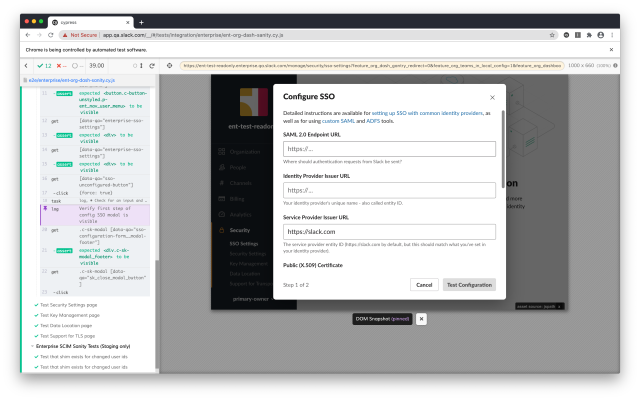Open Security in the Slack admin sidebar
Screen dimensions: 640x400
tap(240, 231)
